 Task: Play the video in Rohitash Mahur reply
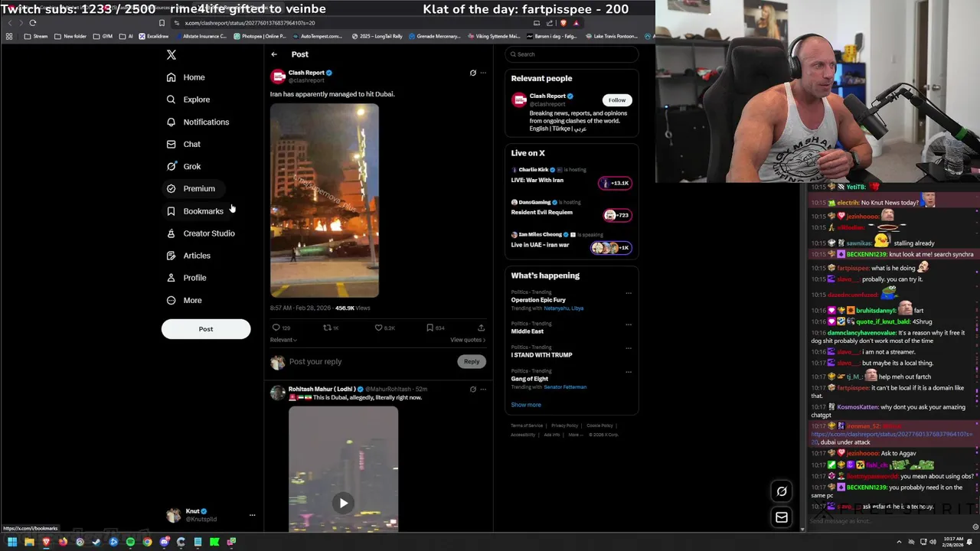tap(344, 503)
